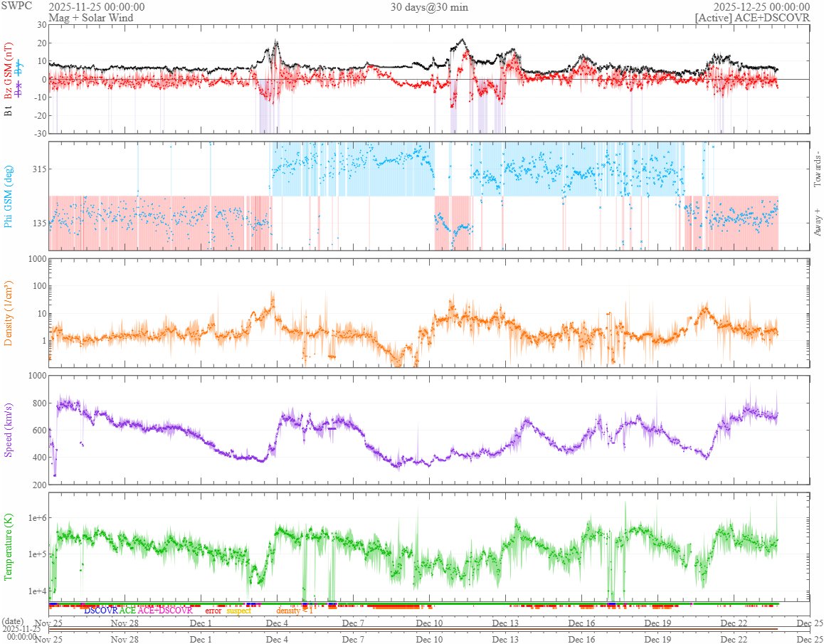Click the data-source status strip above the legend

point(413,605)
